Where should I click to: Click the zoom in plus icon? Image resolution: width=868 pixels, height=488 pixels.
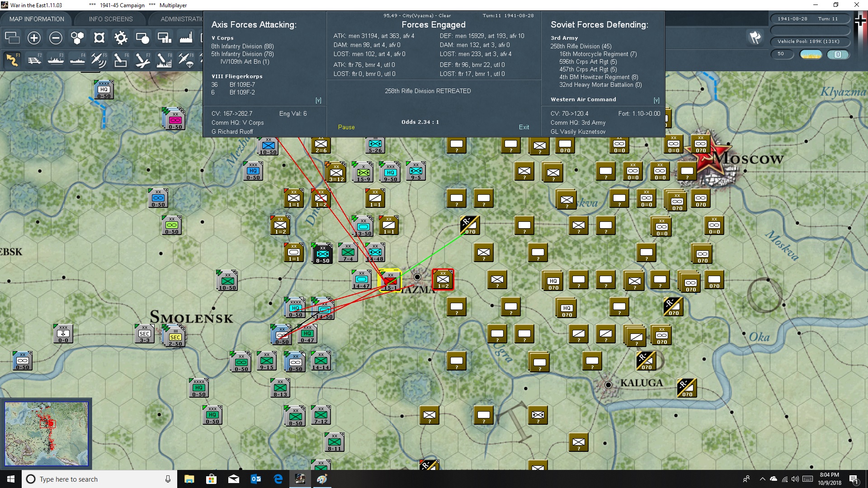point(34,38)
